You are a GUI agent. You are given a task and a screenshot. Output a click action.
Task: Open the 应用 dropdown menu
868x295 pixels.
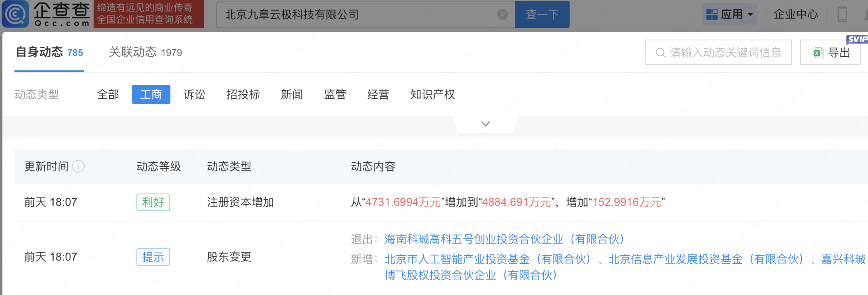coord(729,14)
